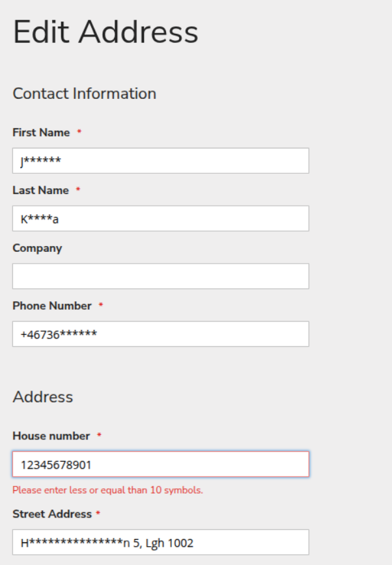Click the required asterisk after Street Address
Viewport: 392px width, 565px height.
pos(98,514)
